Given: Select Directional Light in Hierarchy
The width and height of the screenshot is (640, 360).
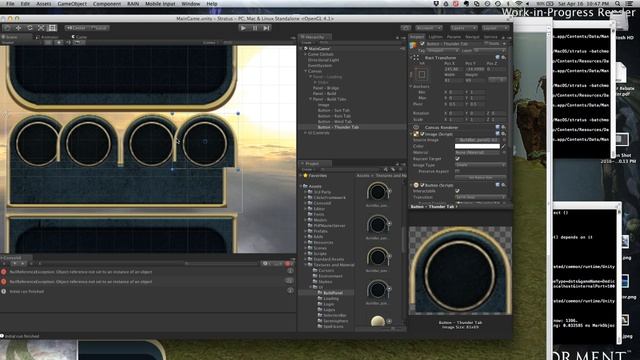Looking at the screenshot, I should [x=323, y=60].
